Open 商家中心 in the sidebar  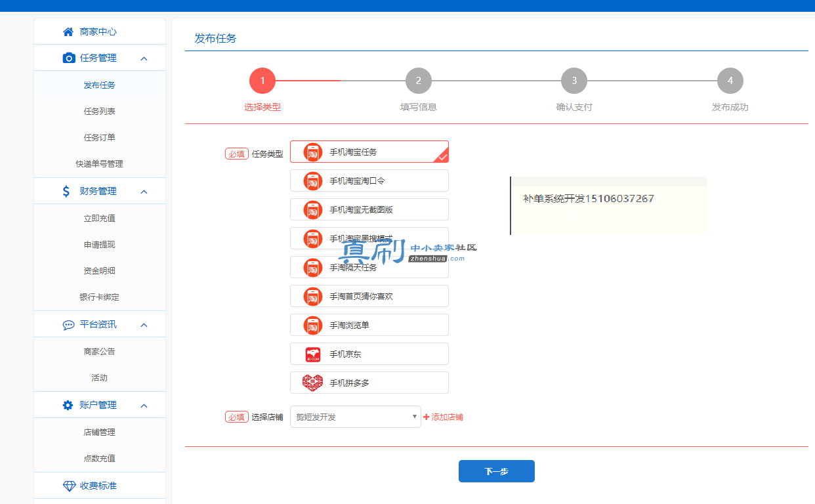click(x=100, y=31)
